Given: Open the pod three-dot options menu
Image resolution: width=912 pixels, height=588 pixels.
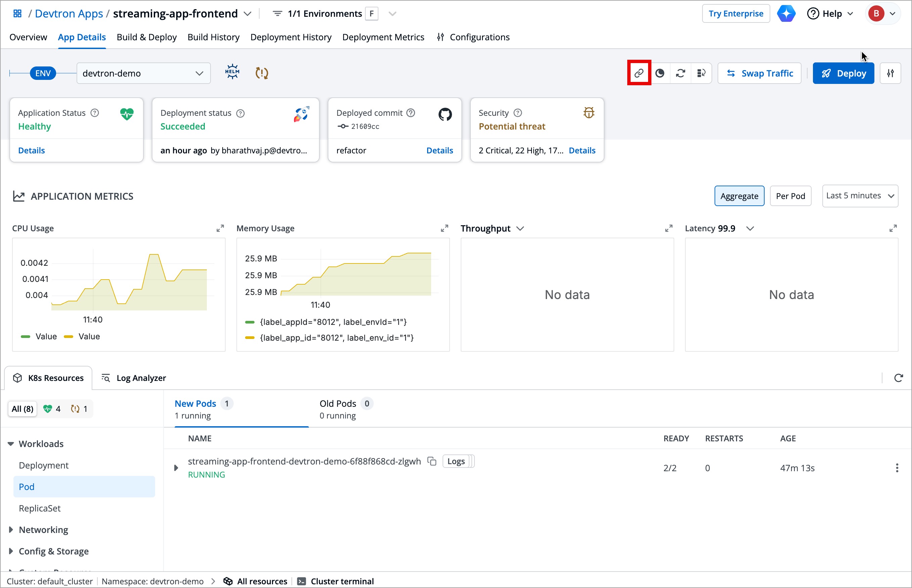Looking at the screenshot, I should tap(897, 468).
